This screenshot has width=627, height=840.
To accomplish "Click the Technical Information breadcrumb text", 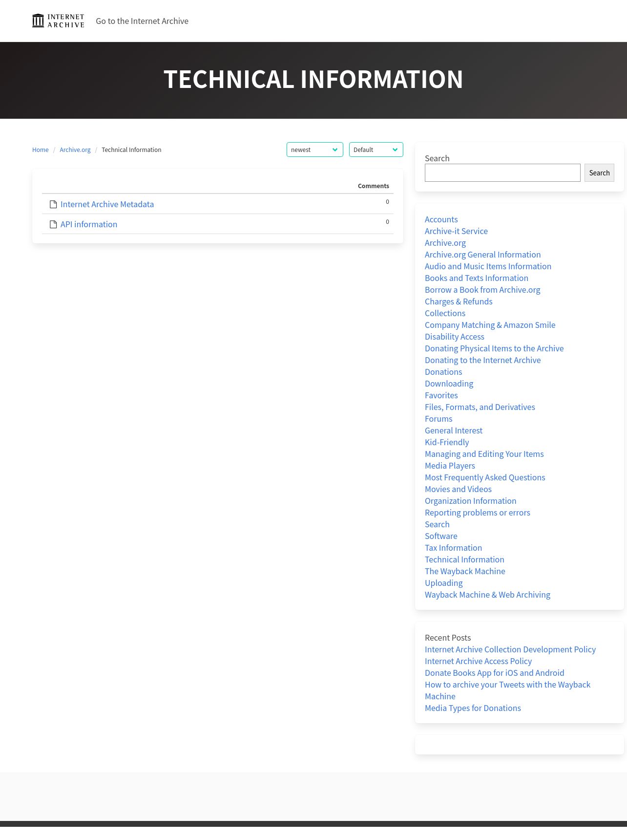I will coord(131,150).
